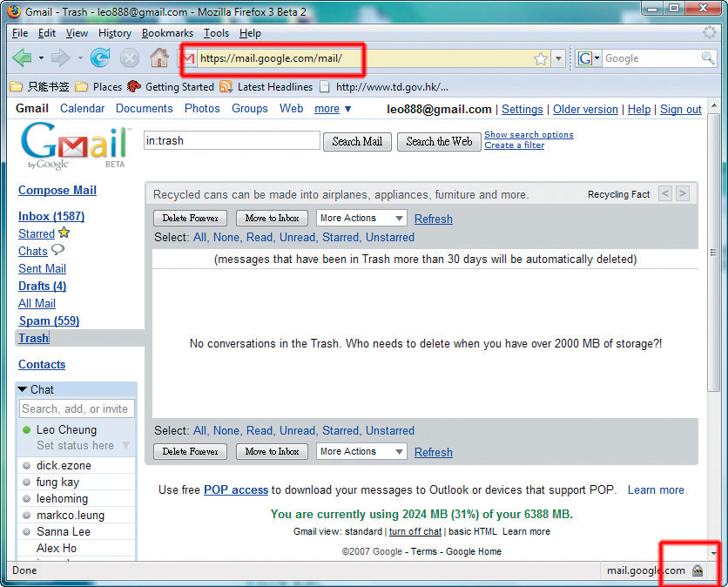Open the Places bookmark folder
This screenshot has width=728, height=587.
tap(98, 87)
